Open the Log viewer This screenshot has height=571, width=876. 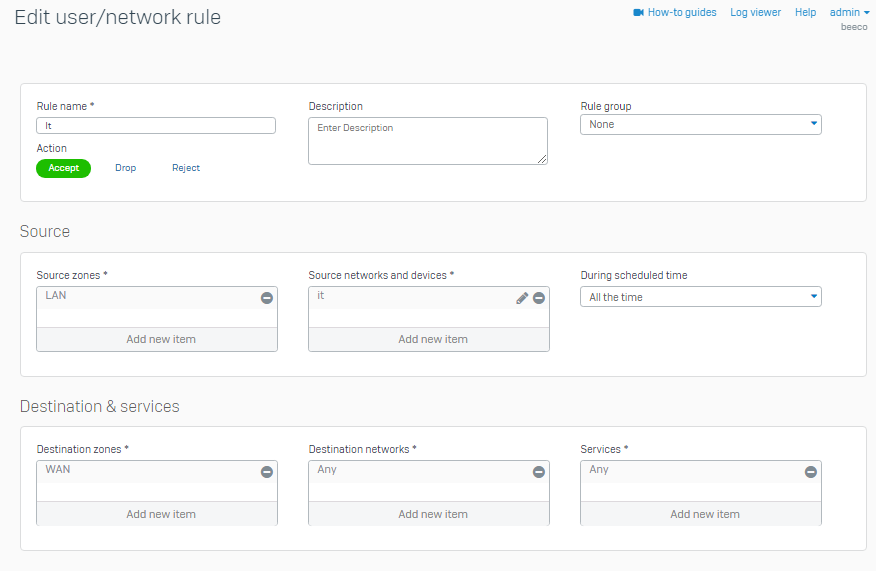pos(755,13)
